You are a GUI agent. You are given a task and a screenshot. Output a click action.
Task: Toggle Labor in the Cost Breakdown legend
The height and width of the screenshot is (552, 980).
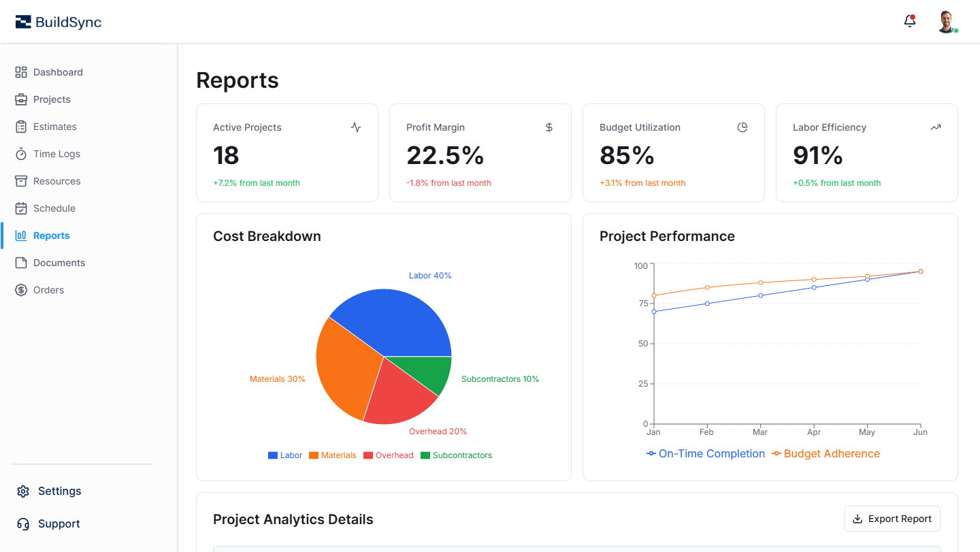point(285,455)
